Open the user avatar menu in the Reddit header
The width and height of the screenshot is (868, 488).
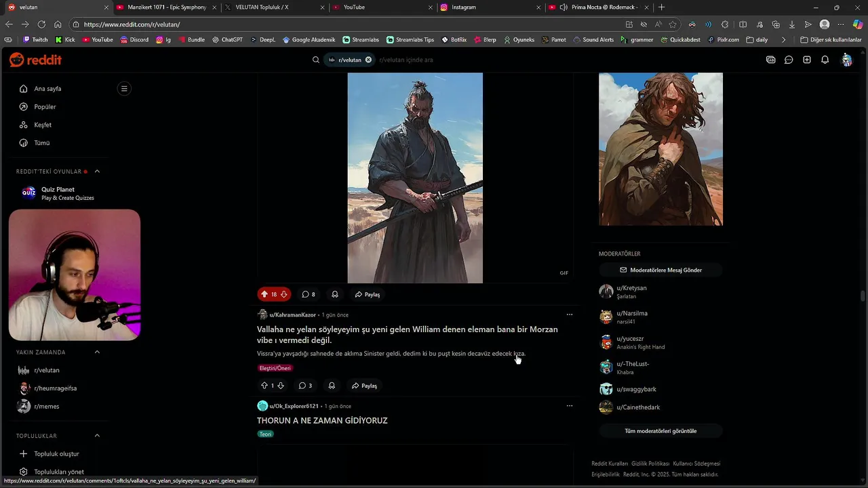pyautogui.click(x=847, y=60)
